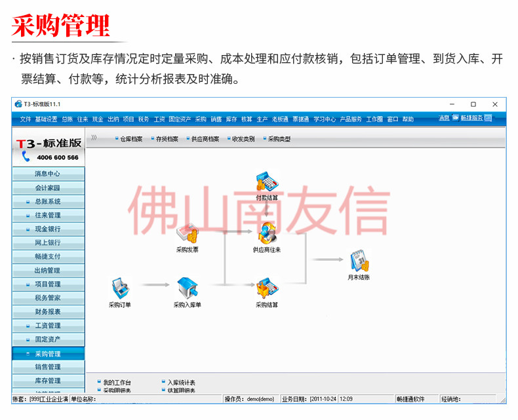Open the 供应商档案 shortcut
The height and width of the screenshot is (420, 518).
205,139
